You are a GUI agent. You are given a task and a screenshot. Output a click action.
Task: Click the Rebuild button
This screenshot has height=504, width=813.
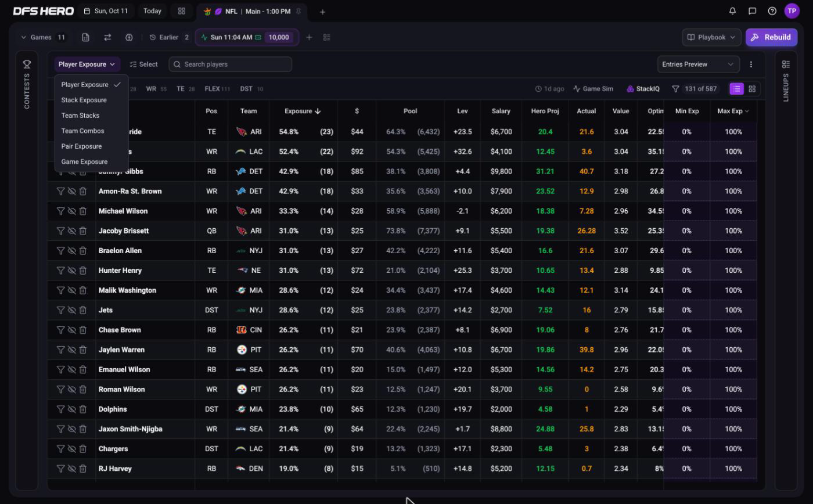point(771,37)
